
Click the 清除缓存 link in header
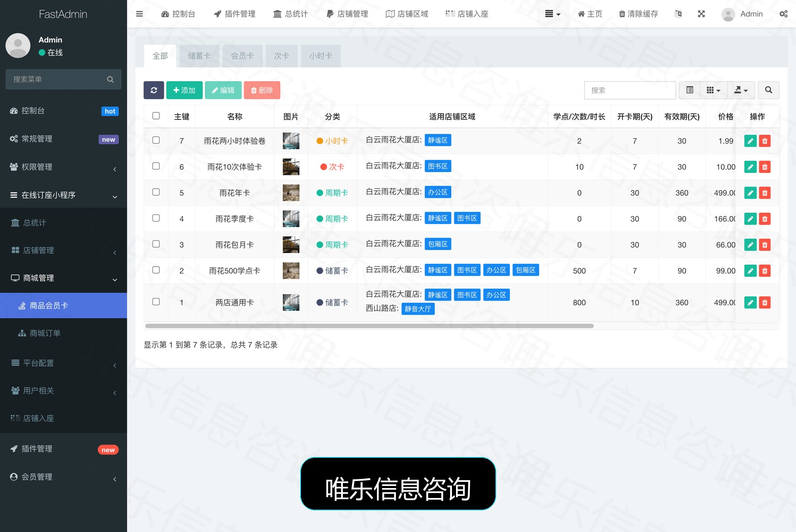(638, 14)
